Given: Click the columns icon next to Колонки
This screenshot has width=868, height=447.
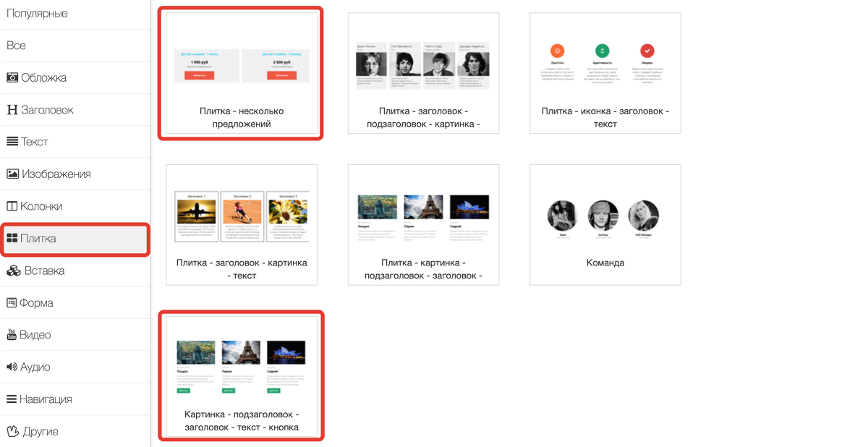Looking at the screenshot, I should coord(12,206).
